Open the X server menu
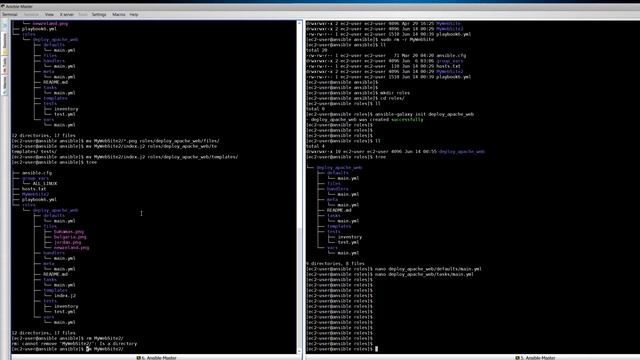 coord(67,14)
